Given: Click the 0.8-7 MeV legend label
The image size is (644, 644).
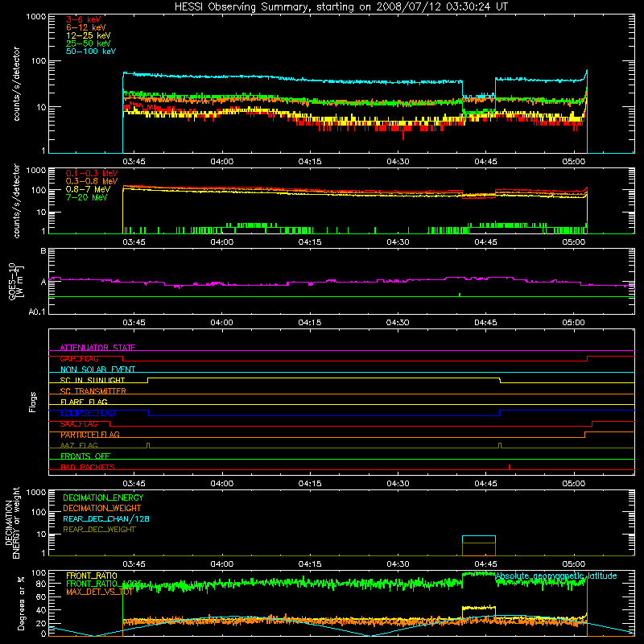Looking at the screenshot, I should (x=88, y=189).
